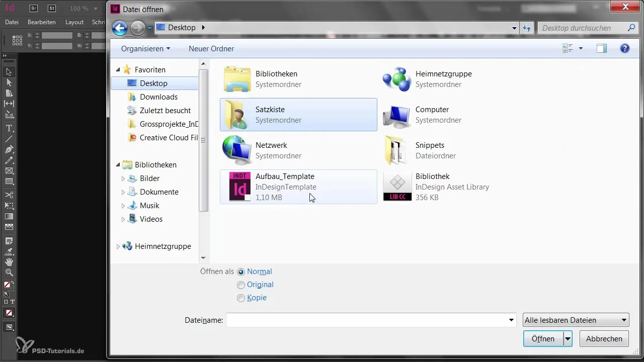The width and height of the screenshot is (644, 362).
Task: Toggle the screen mode button in toolbar
Action: point(9,327)
